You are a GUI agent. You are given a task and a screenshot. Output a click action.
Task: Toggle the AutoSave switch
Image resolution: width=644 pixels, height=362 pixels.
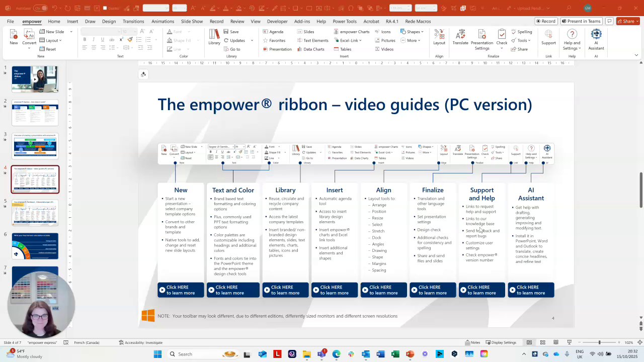tap(41, 8)
